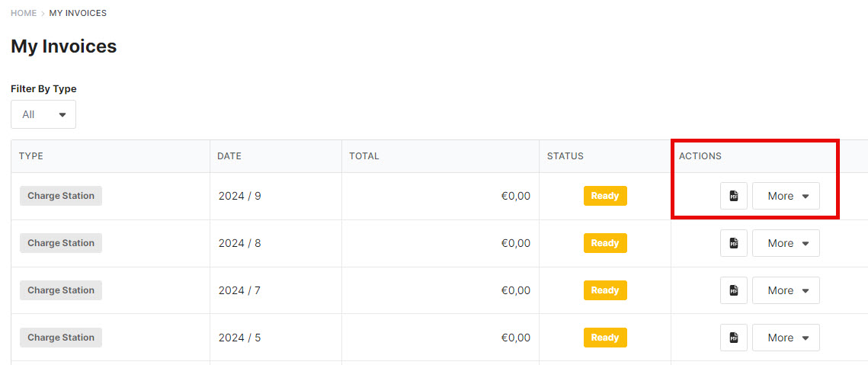The height and width of the screenshot is (365, 868).
Task: Expand More menu for 2024 / 7 invoice
Action: tap(786, 290)
